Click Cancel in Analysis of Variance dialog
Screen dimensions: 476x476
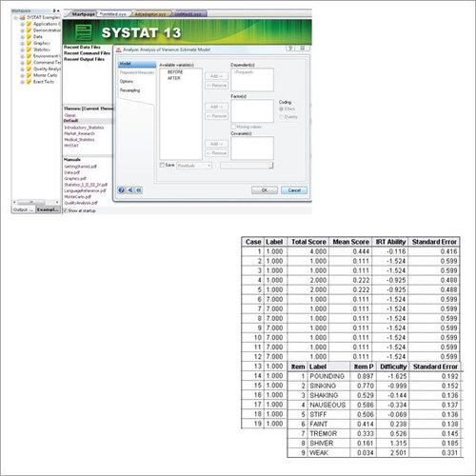tap(294, 190)
